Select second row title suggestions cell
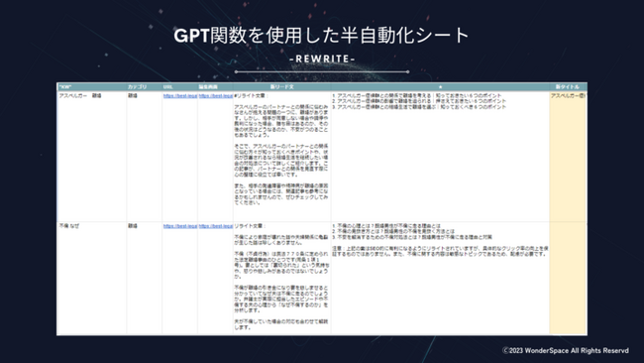This screenshot has height=363, width=644. 440,279
